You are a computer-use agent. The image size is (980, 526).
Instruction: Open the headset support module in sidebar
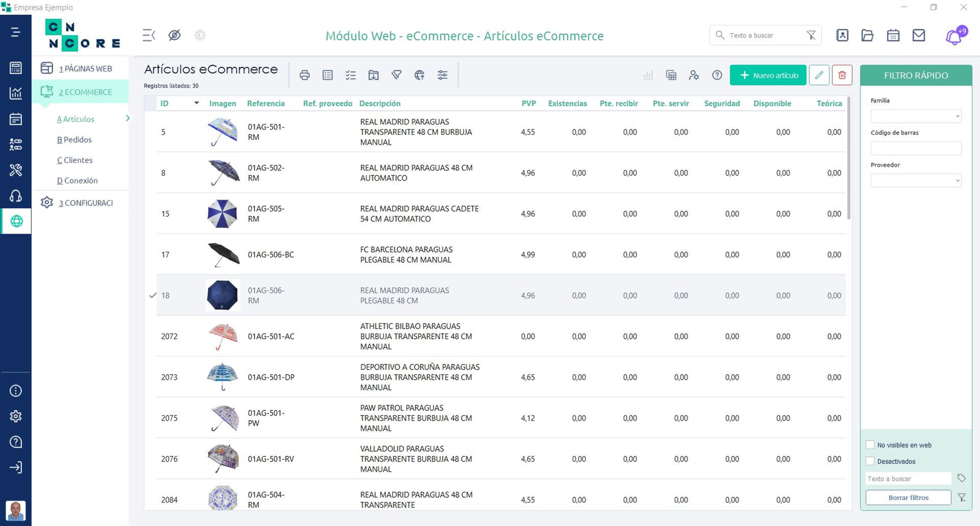click(15, 196)
